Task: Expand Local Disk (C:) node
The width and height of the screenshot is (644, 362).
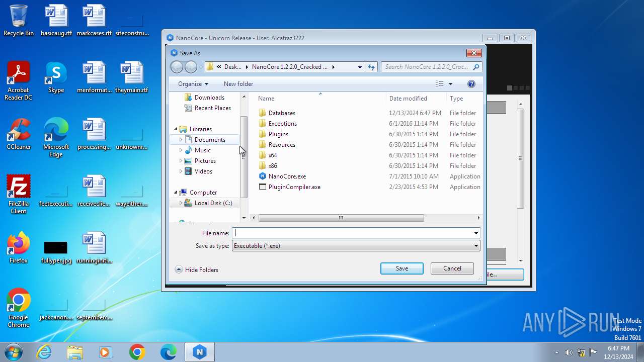Action: tap(181, 203)
